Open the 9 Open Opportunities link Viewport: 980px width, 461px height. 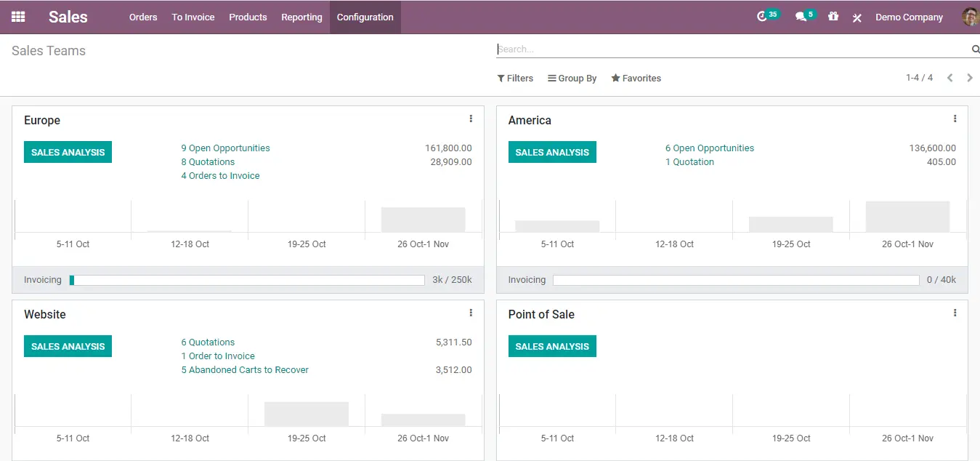(225, 148)
